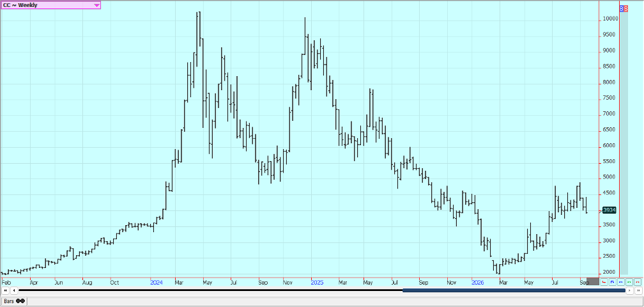Toggle the black circles icon beside Bars
Screen dimensions: 644x307
(20, 301)
